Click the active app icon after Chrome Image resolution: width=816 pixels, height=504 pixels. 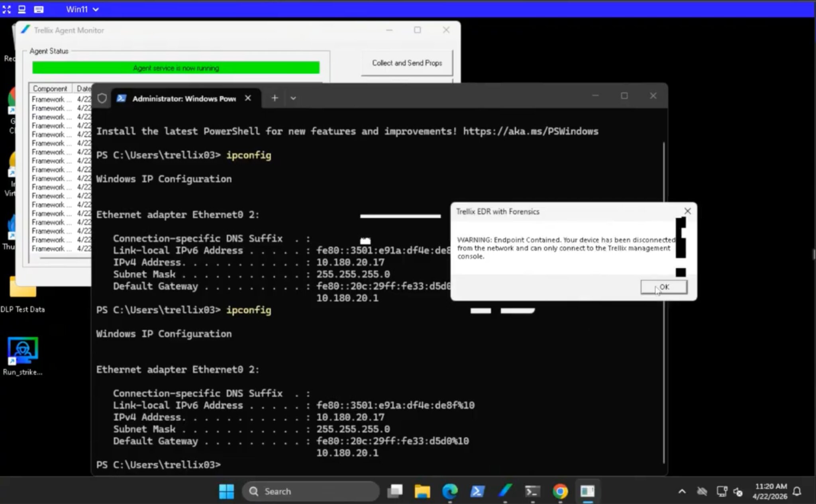[x=587, y=491]
